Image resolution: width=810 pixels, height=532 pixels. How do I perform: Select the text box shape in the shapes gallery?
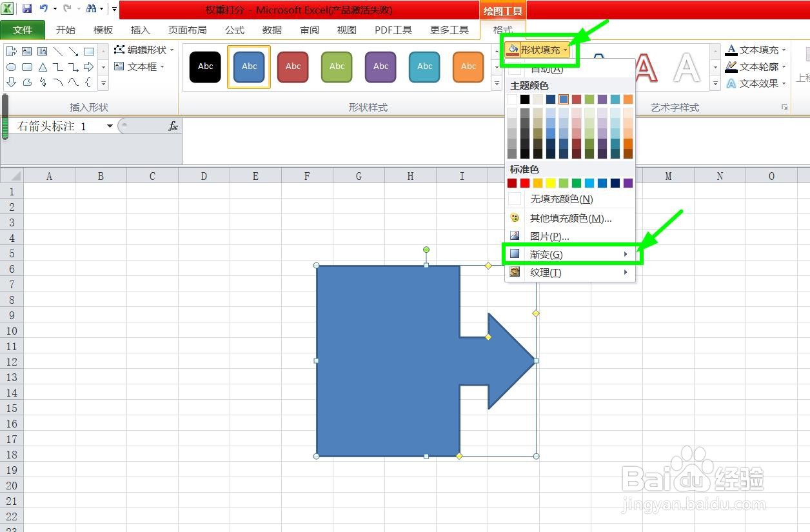tap(27, 52)
